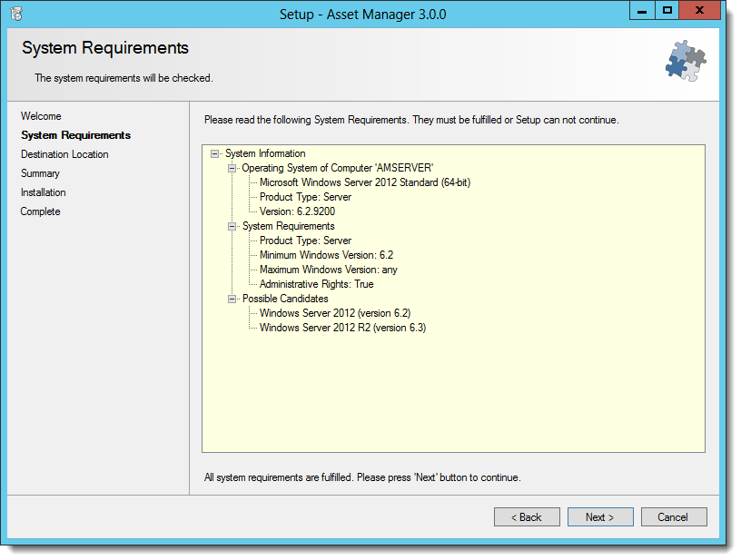Go back with the < Back button
741x560 pixels.
527,517
